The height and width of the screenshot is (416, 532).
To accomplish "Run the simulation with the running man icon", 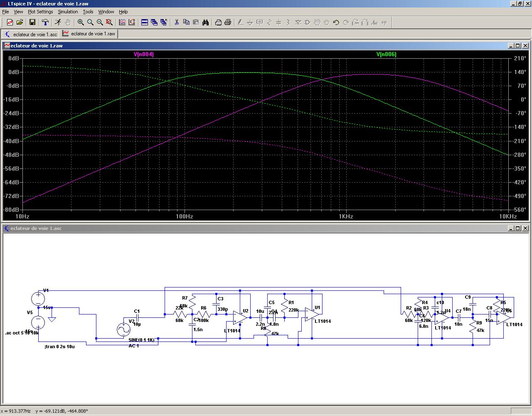I will [58, 22].
